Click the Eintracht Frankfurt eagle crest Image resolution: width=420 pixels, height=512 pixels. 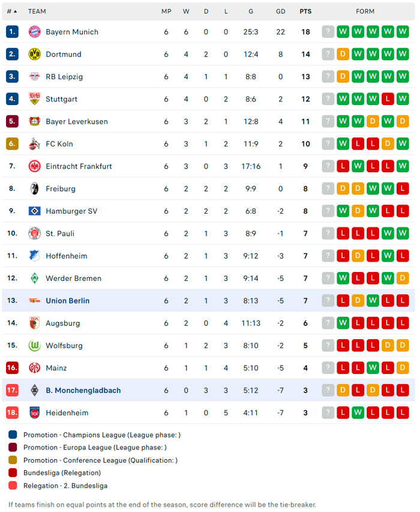(x=34, y=166)
